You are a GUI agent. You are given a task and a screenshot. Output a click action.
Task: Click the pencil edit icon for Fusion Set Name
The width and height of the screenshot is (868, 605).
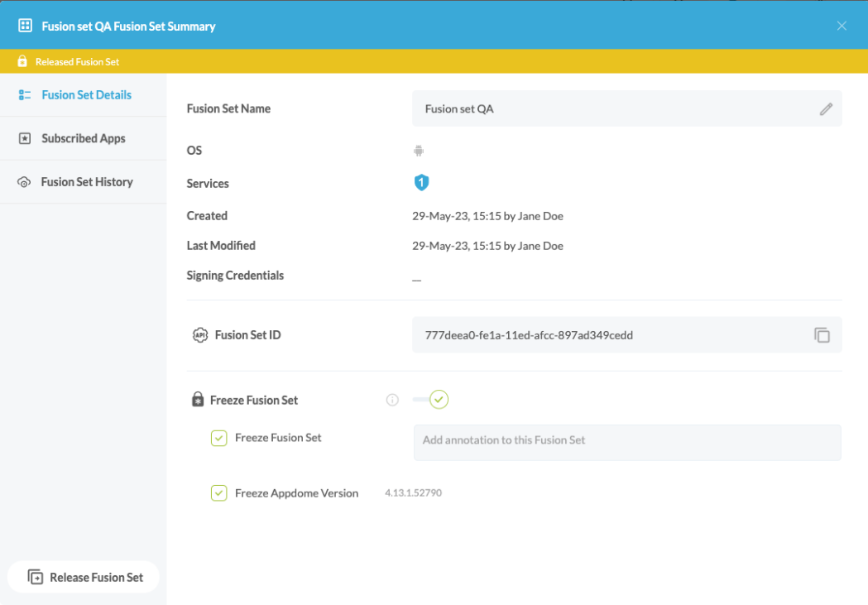(825, 109)
